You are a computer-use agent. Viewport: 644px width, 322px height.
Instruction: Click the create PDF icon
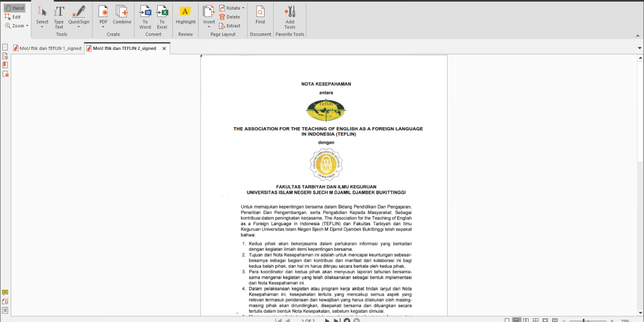(103, 11)
